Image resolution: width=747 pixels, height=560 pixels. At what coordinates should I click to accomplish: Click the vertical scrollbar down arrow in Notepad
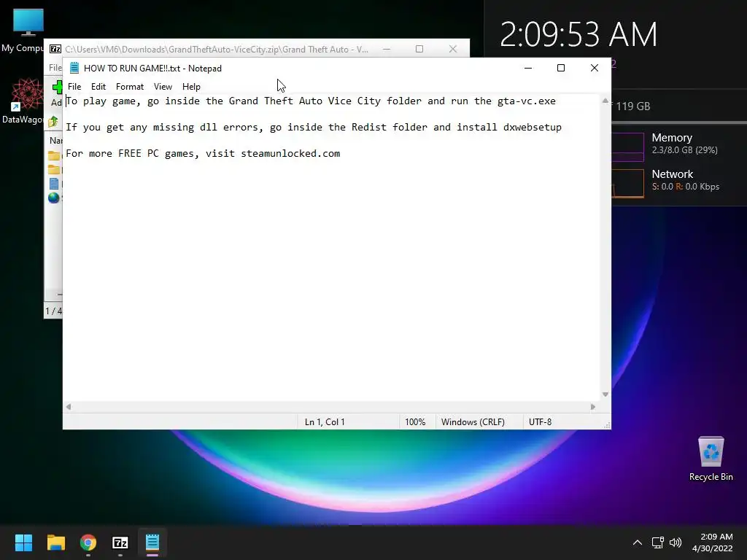(x=605, y=394)
